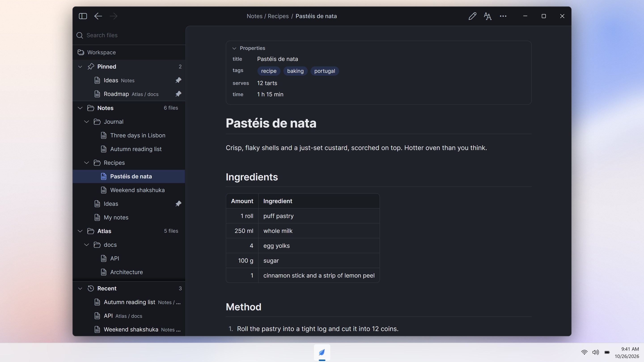644x362 pixels.
Task: Click the search magnifier icon
Action: 80,35
